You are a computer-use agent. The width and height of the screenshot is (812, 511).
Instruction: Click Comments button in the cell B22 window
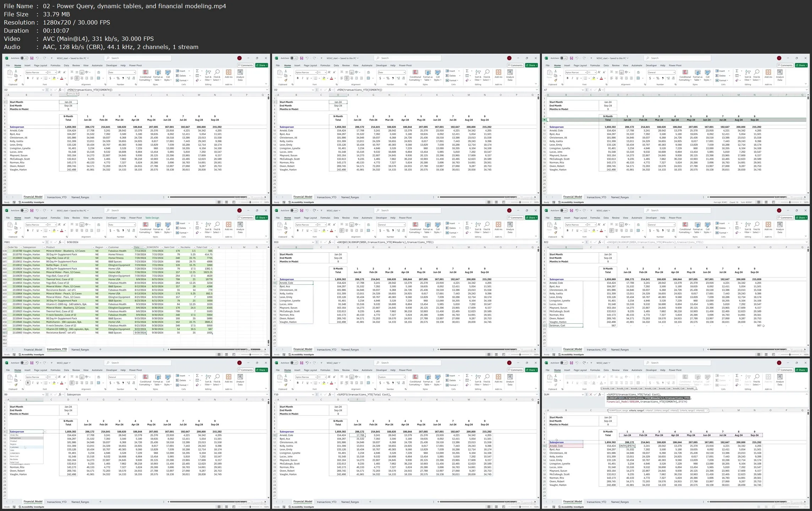point(785,218)
